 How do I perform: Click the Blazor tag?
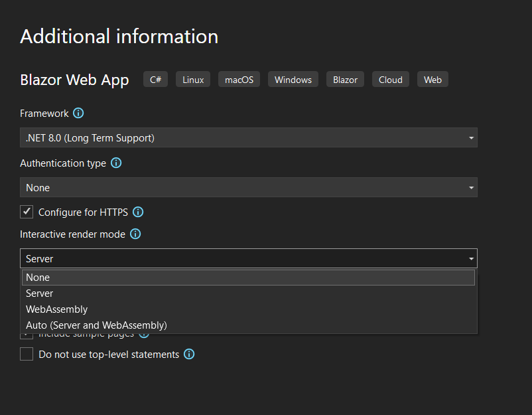pos(345,79)
